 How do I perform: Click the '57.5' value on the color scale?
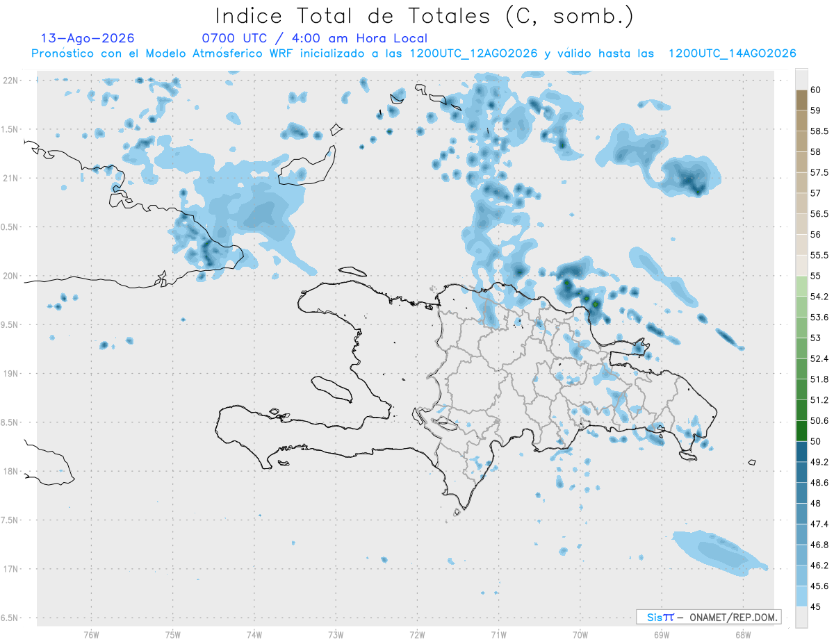coord(819,172)
